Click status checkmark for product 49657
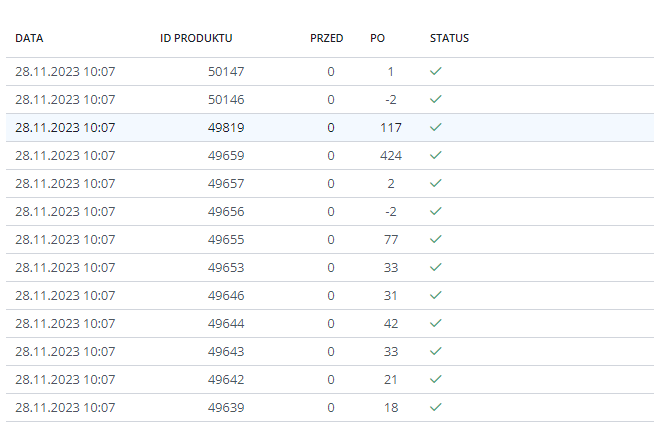This screenshot has width=654, height=428. [x=435, y=184]
